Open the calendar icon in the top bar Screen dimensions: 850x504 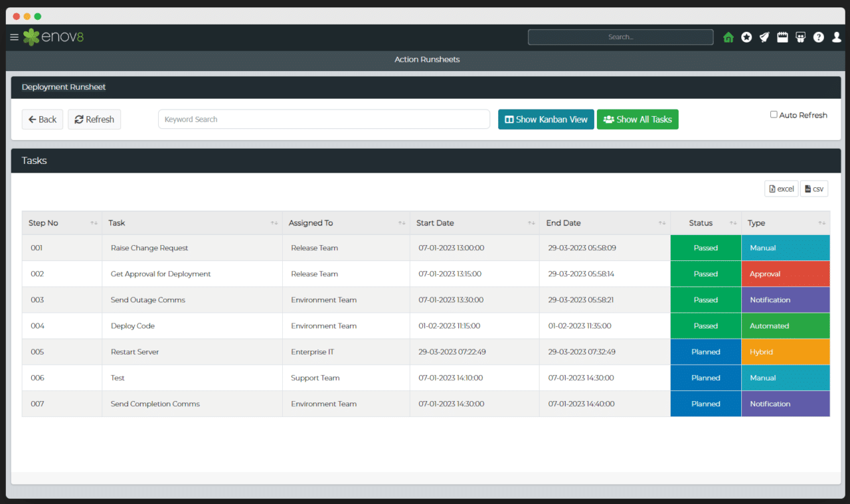pyautogui.click(x=782, y=37)
